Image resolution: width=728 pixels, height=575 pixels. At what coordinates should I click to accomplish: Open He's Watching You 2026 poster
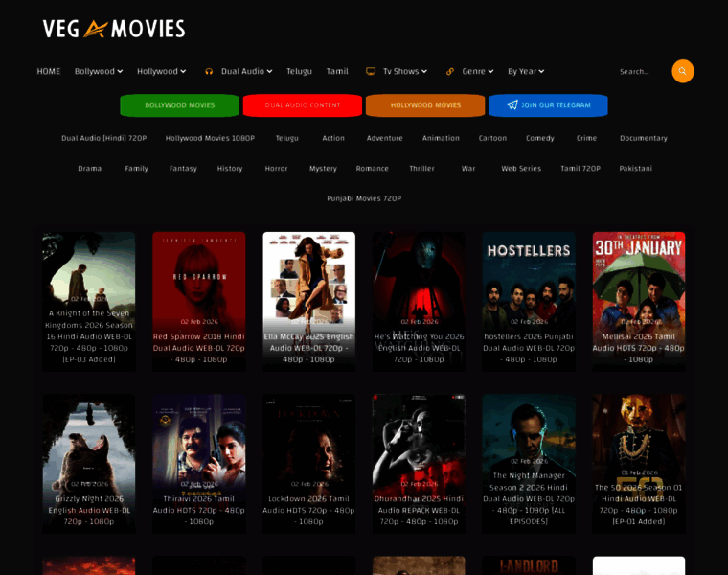419,302
